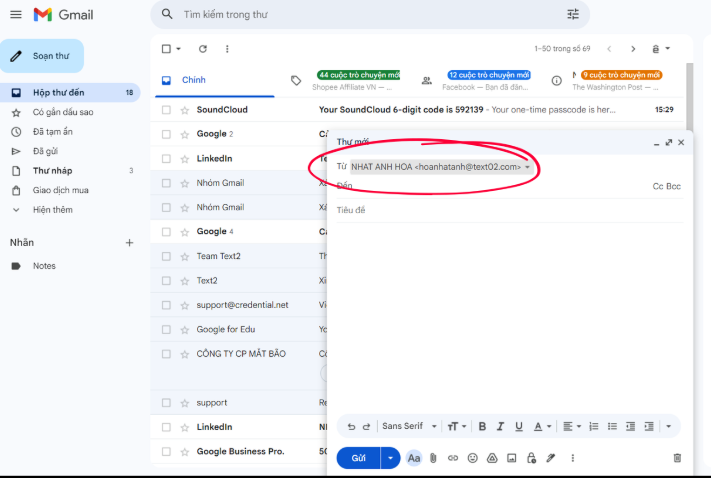This screenshot has height=478, width=711.
Task: Open input tools dropdown arrow
Action: pyautogui.click(x=667, y=48)
